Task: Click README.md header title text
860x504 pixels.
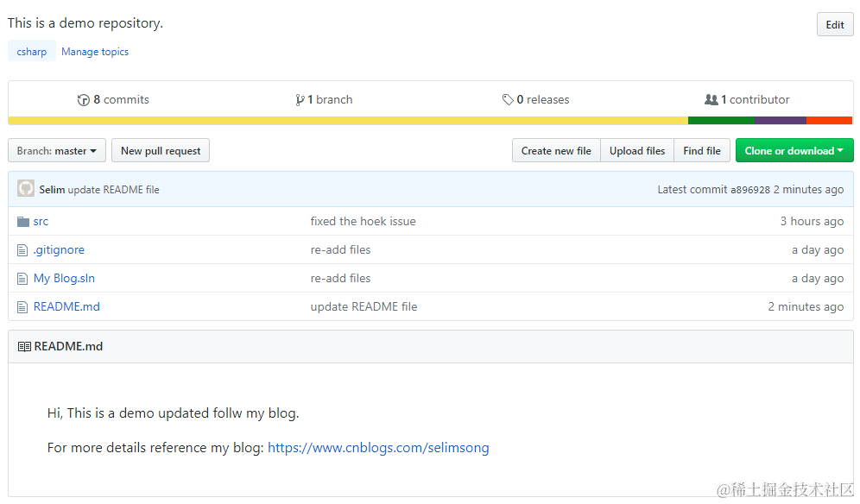Action: [x=68, y=347]
